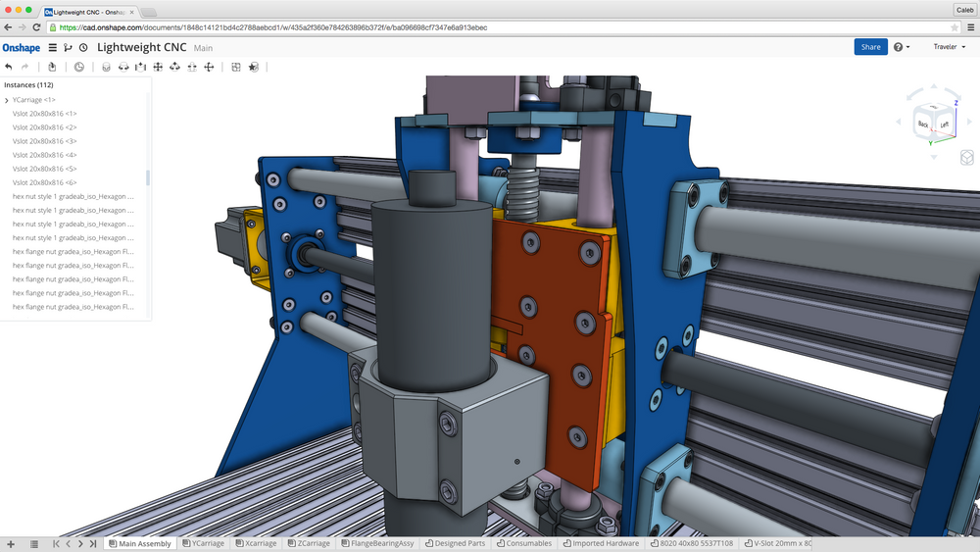The width and height of the screenshot is (980, 552).
Task: Show previous tabs with the left arrow
Action: pos(69,544)
